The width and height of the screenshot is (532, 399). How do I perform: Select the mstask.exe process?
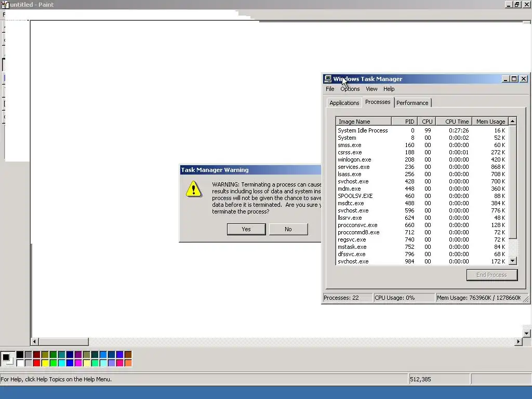[422, 247]
